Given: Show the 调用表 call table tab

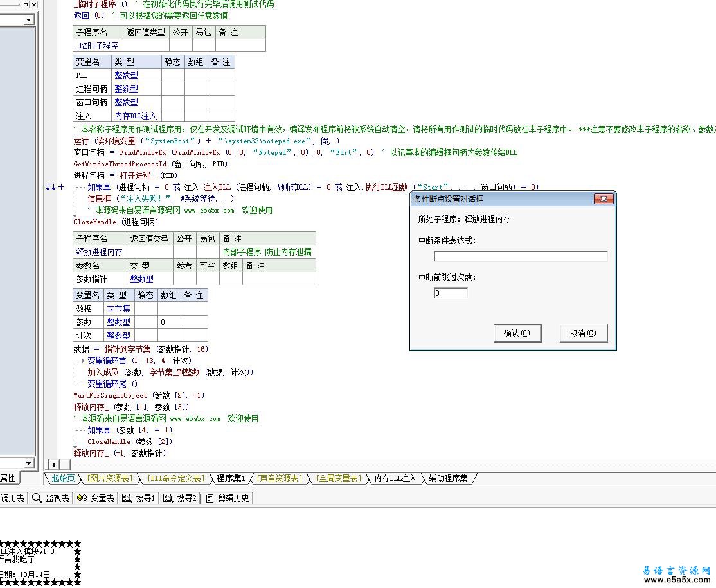Looking at the screenshot, I should pyautogui.click(x=12, y=498).
